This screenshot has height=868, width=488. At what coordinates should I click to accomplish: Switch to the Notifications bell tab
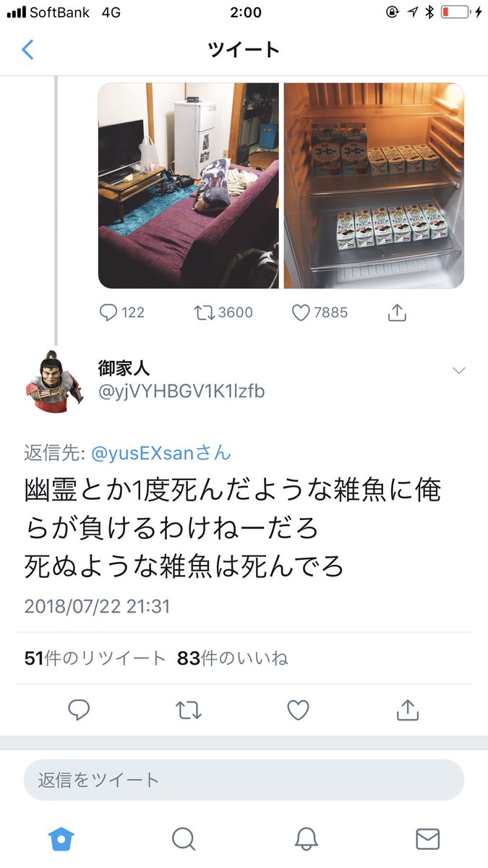307,839
